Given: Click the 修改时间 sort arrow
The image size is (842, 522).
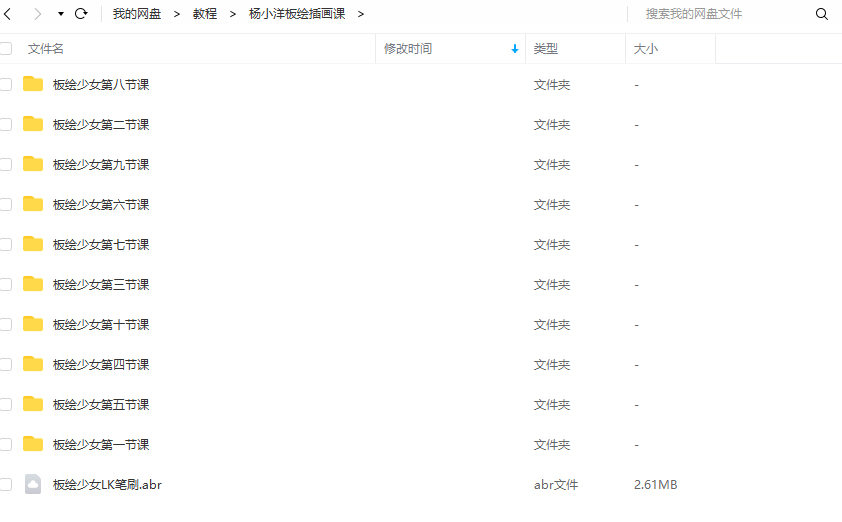Looking at the screenshot, I should point(515,49).
